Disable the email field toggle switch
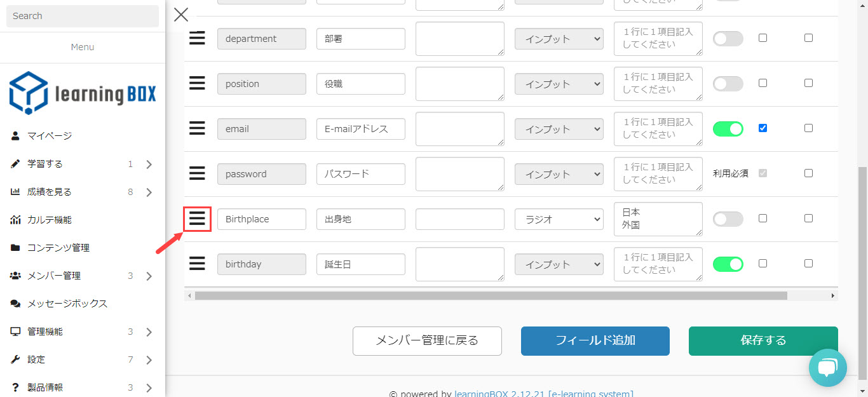Viewport: 868px width, 397px height. tap(728, 129)
